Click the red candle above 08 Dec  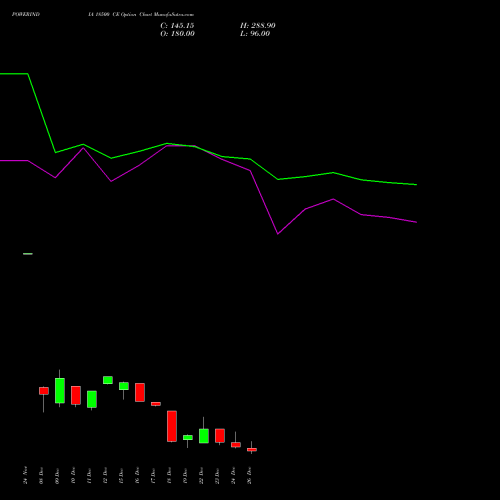pyautogui.click(x=44, y=391)
